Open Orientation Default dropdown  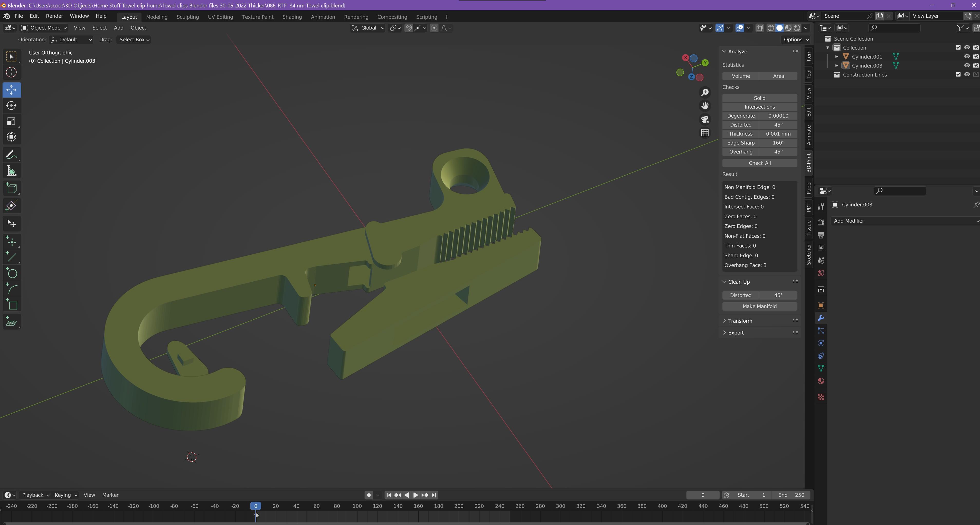click(x=71, y=40)
